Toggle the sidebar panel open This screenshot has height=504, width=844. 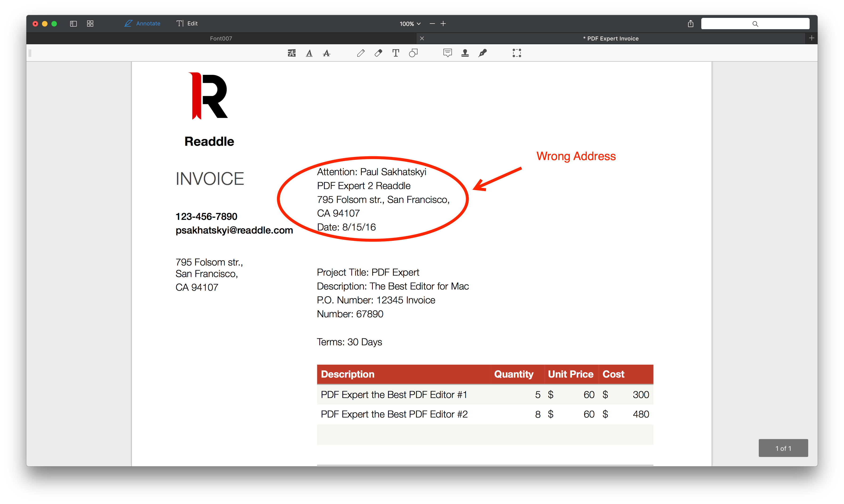point(73,24)
